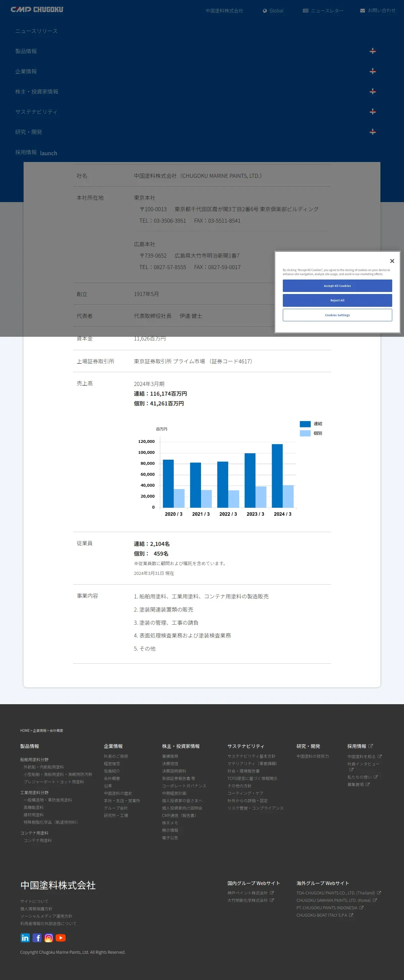
Task: Open the ニュースレター link
Action: pyautogui.click(x=323, y=11)
